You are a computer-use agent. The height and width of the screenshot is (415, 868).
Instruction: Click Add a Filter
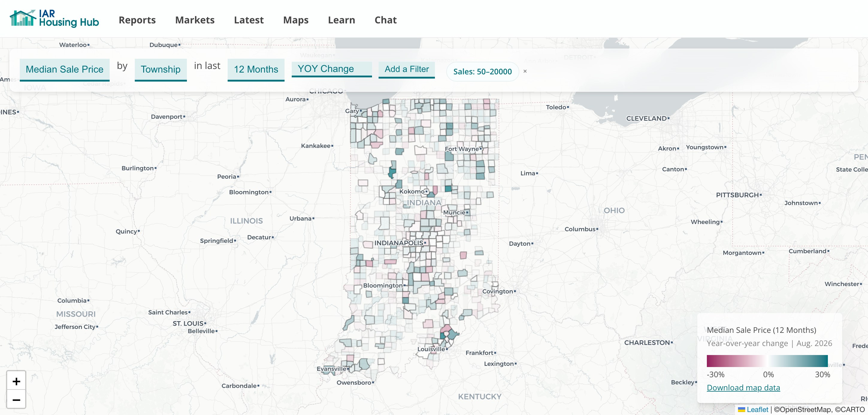click(x=407, y=70)
